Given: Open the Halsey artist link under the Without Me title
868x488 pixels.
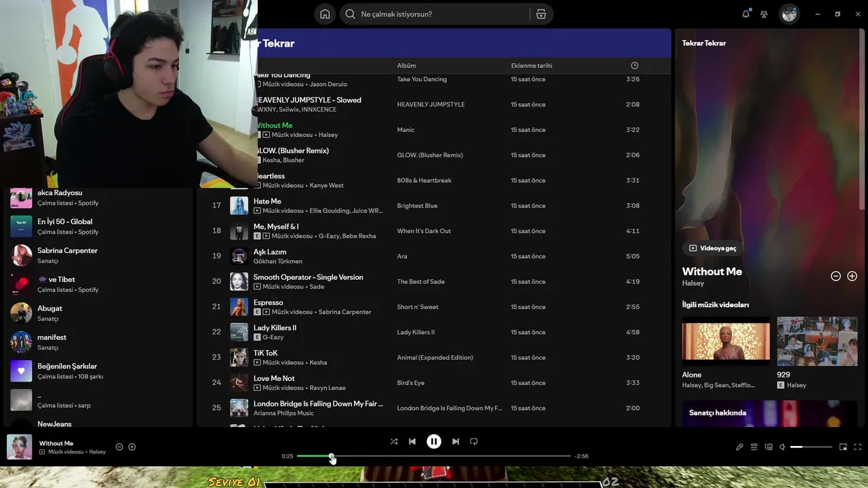Looking at the screenshot, I should tap(693, 283).
